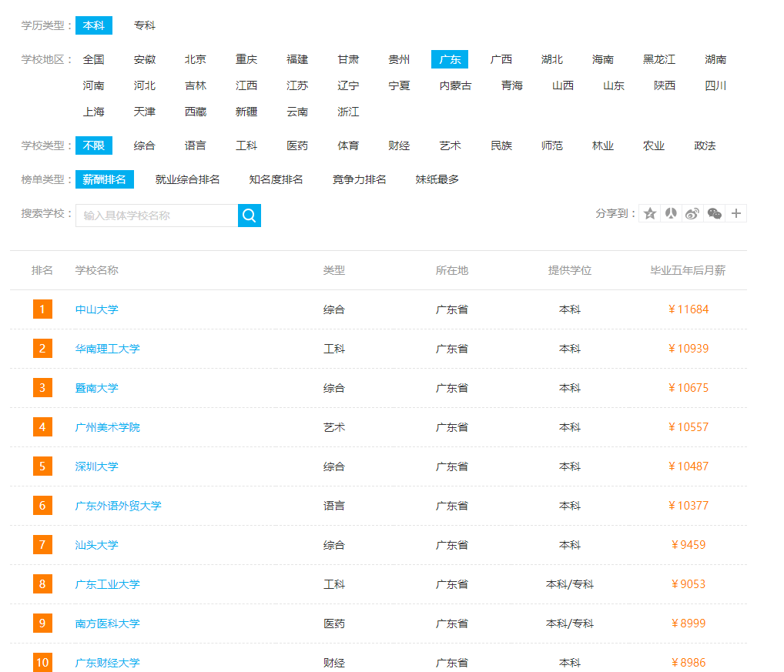Choose 四川 region filter

[x=715, y=85]
